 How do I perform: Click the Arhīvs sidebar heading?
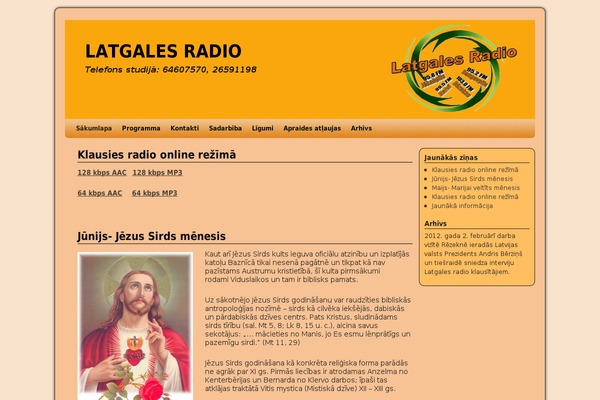pos(435,224)
